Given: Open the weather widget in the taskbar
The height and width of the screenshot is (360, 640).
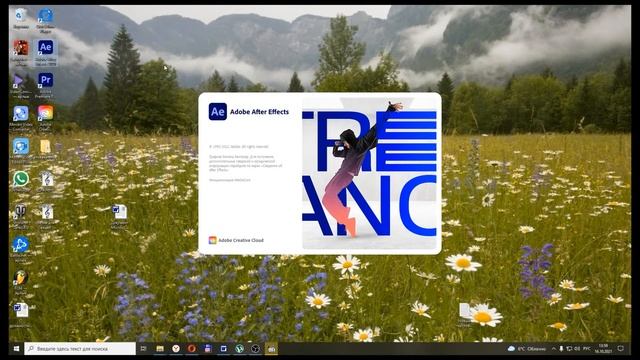Looking at the screenshot, I should (527, 349).
